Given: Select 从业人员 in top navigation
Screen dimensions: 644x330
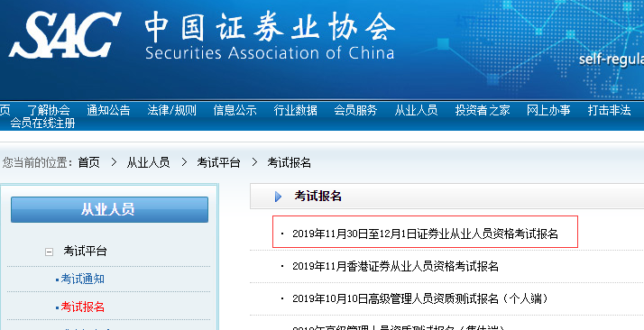Looking at the screenshot, I should [416, 110].
